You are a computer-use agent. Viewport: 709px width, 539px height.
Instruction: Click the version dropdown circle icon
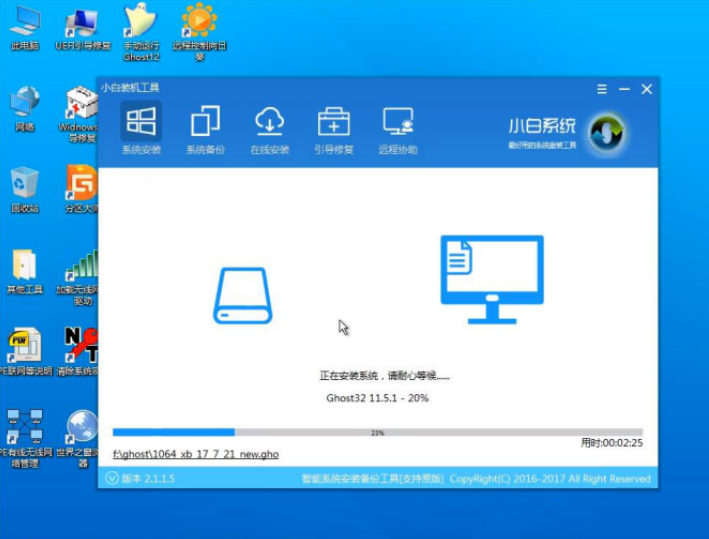[112, 478]
